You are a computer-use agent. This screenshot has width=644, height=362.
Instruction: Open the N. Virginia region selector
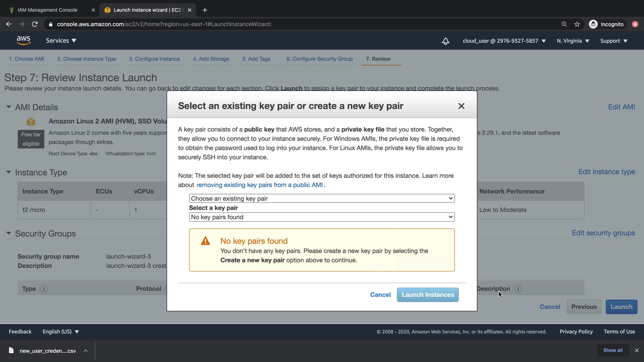click(573, 41)
